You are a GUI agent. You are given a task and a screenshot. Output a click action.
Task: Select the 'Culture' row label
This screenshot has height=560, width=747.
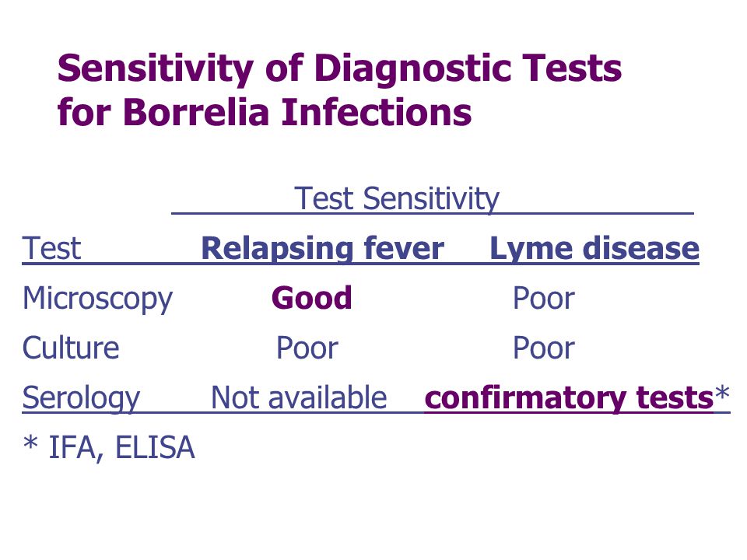click(71, 348)
